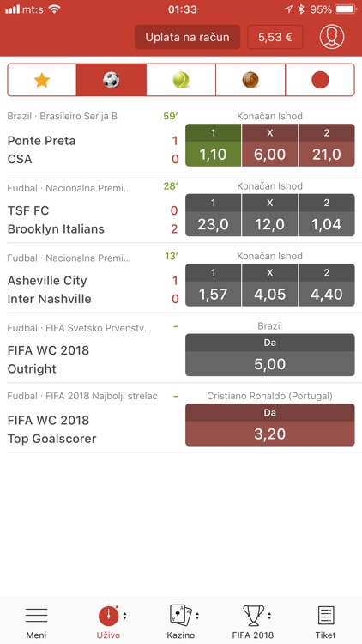Open the Tiket betting slip icon
Screen dimensions: 362x644
(326, 616)
